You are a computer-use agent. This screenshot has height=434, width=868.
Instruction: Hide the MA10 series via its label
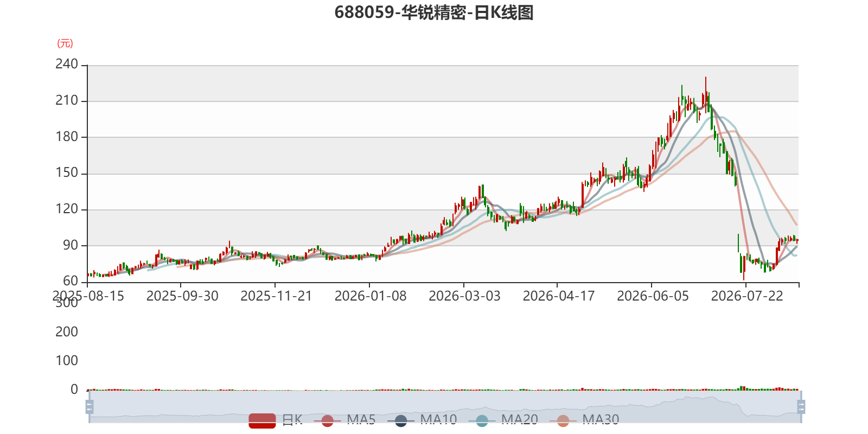[x=438, y=420]
